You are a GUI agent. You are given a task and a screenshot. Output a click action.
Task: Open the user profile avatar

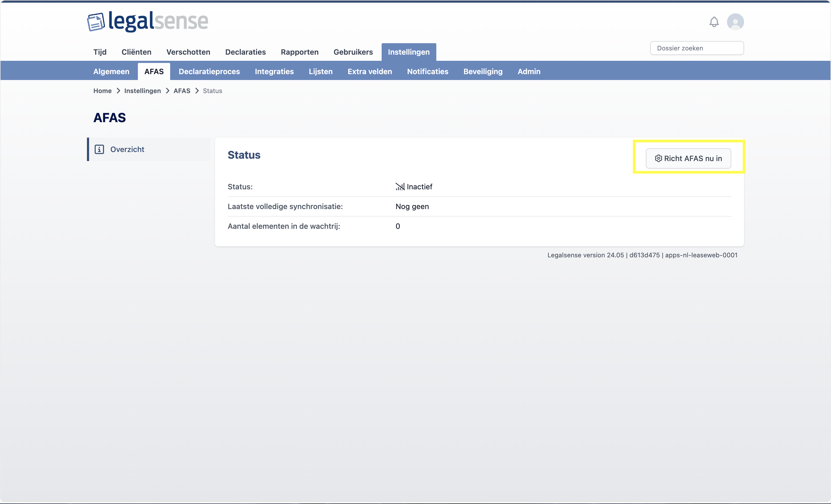735,22
